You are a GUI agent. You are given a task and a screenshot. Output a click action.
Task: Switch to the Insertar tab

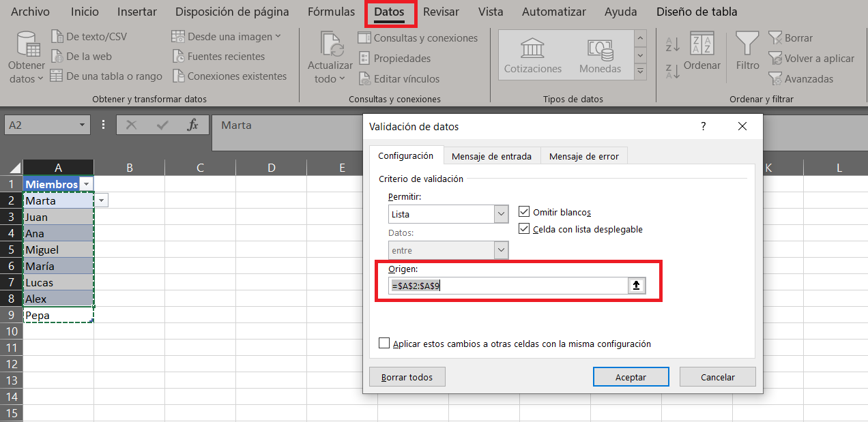pyautogui.click(x=137, y=12)
